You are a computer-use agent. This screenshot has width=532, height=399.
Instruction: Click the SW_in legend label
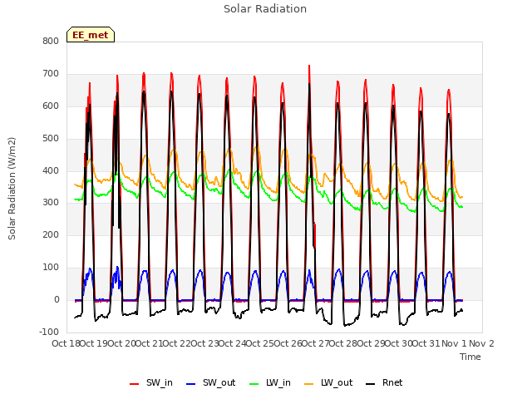point(160,382)
